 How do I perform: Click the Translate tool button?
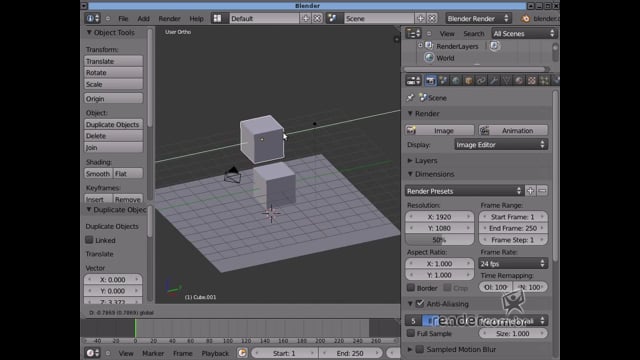[113, 61]
